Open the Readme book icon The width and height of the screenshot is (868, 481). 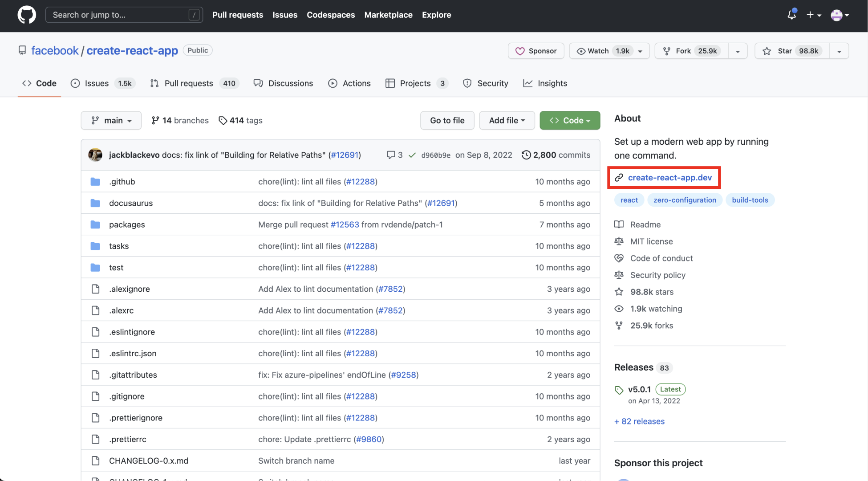[619, 224]
